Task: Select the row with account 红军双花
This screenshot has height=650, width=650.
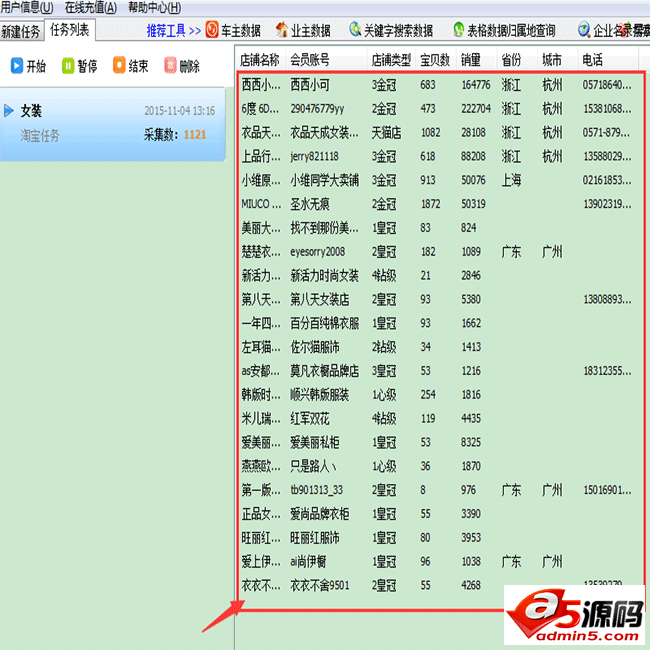Action: 441,419
